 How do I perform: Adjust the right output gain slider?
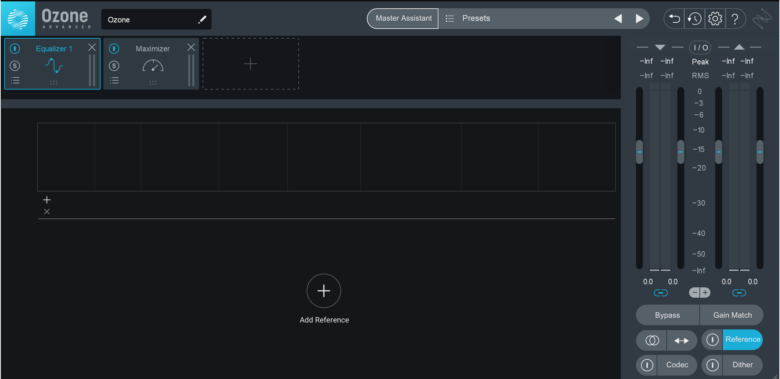tap(760, 152)
